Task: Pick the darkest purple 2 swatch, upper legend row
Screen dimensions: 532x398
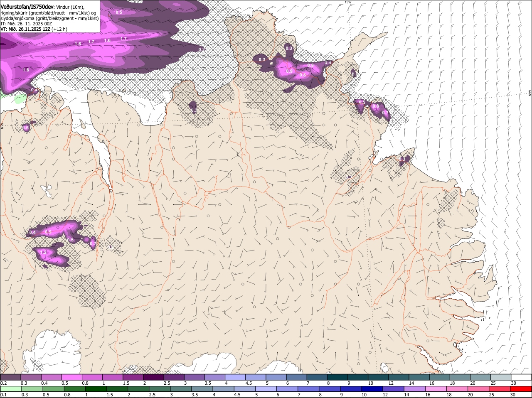Action: click(x=153, y=377)
